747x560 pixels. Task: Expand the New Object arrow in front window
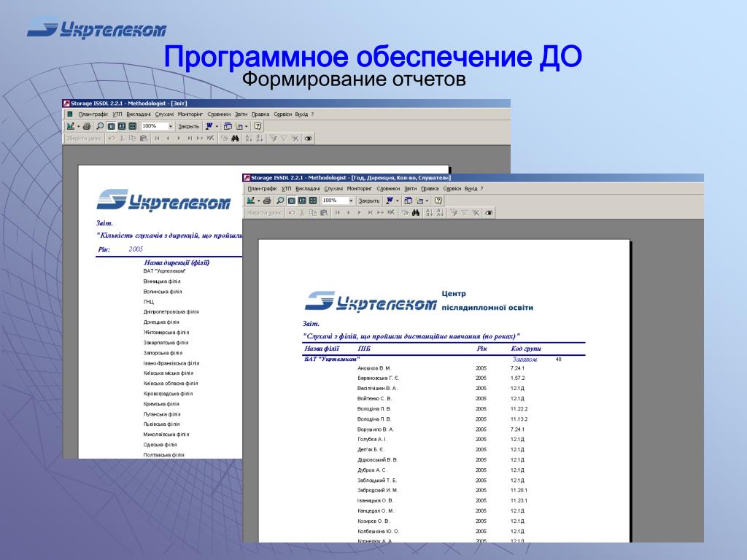coord(427,201)
